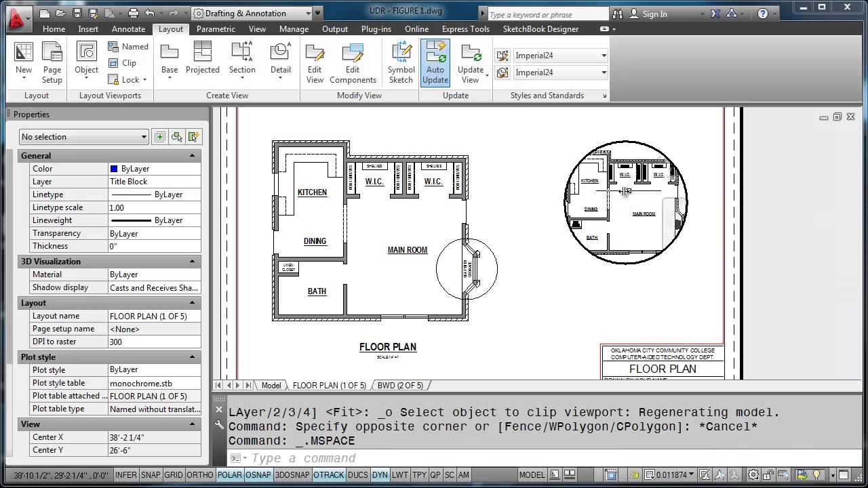Click the keyword search field
Screen dimensions: 868x488
click(x=547, y=14)
